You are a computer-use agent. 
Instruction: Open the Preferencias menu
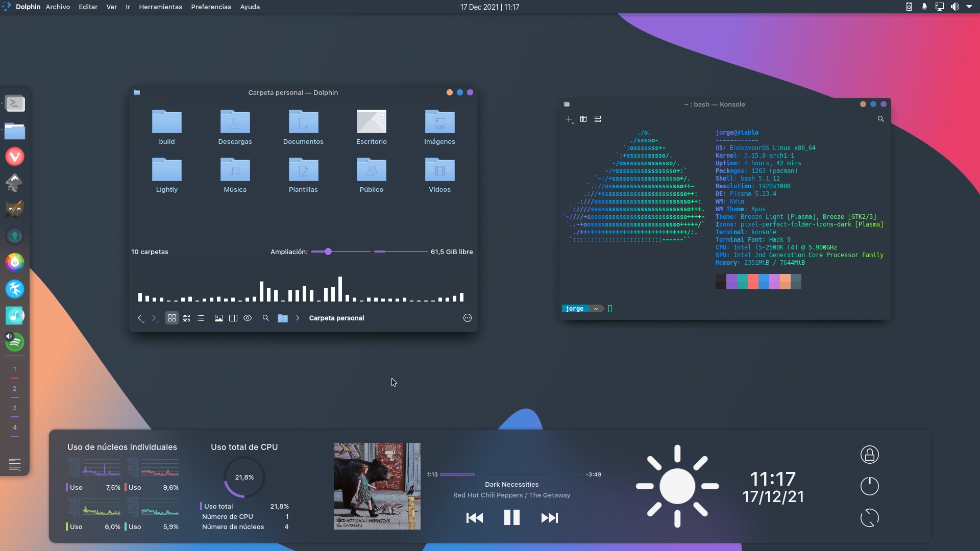pyautogui.click(x=210, y=7)
